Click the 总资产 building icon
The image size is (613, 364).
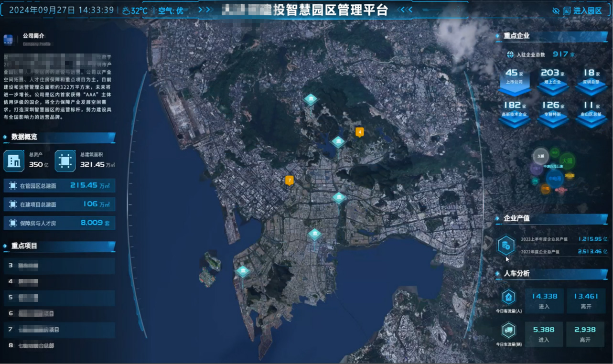point(14,161)
